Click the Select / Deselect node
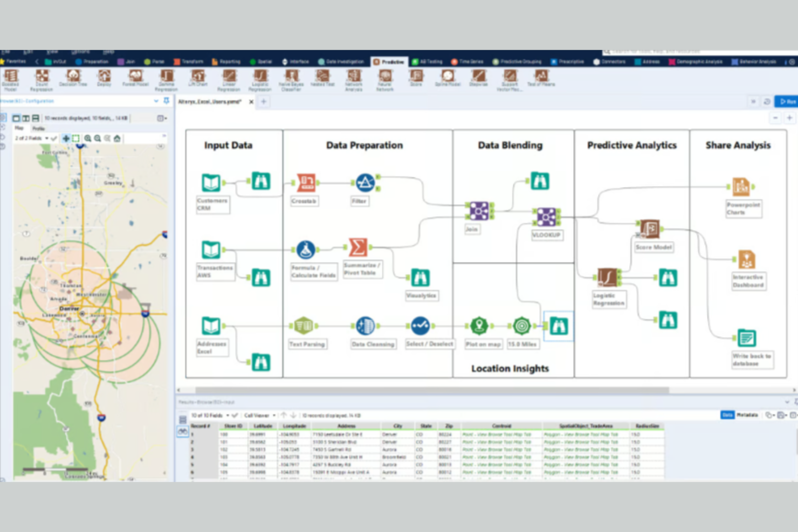This screenshot has height=532, width=798. point(420,326)
